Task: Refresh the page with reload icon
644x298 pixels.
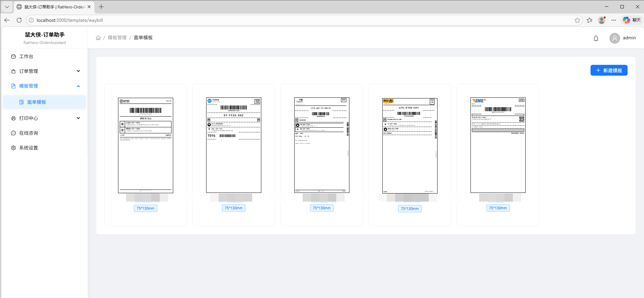Action: point(19,20)
